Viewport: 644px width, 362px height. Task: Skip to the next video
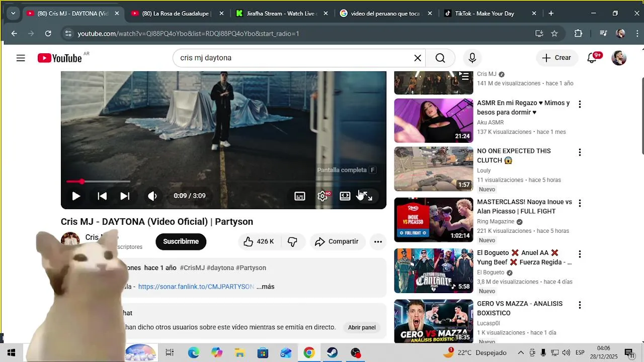click(x=125, y=196)
